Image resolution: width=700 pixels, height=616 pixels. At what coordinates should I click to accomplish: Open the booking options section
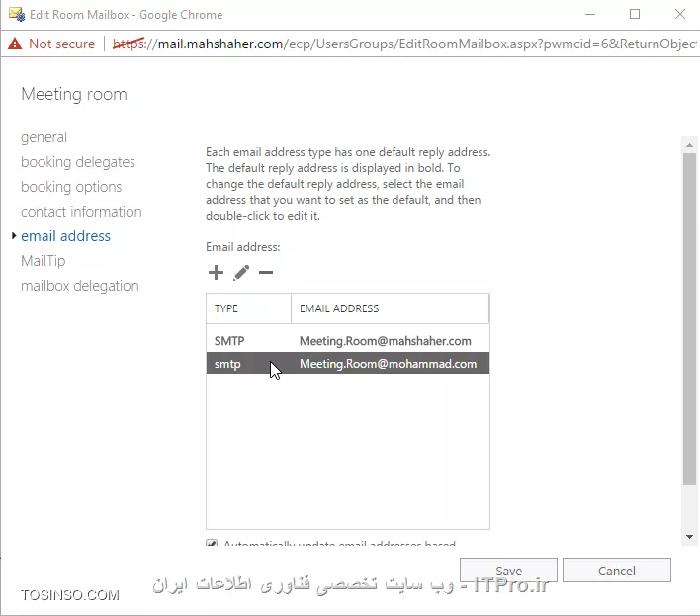coord(71,187)
